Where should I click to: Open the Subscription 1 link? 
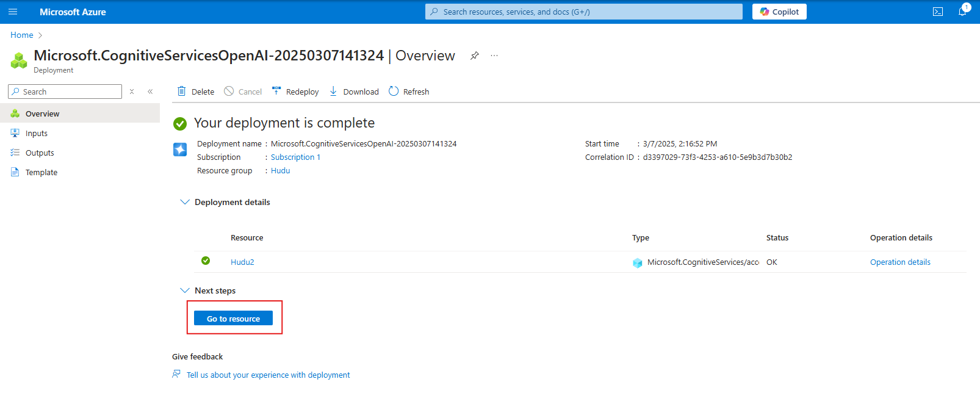[x=295, y=157]
